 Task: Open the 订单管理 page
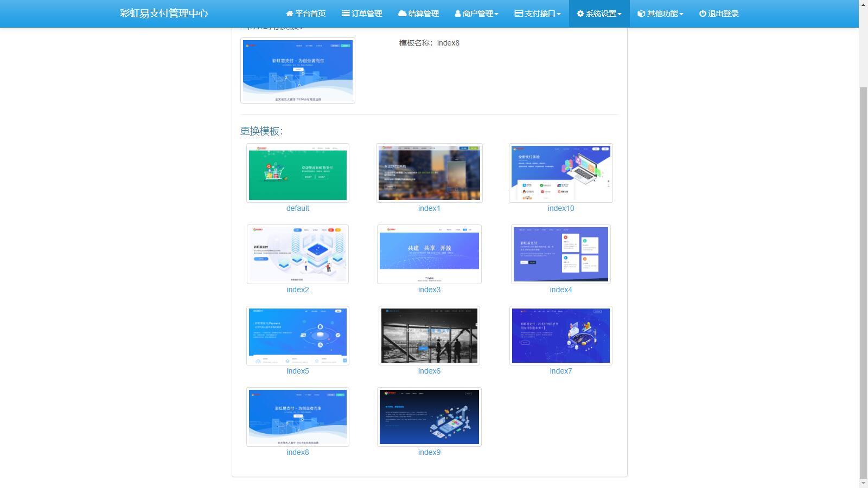361,13
